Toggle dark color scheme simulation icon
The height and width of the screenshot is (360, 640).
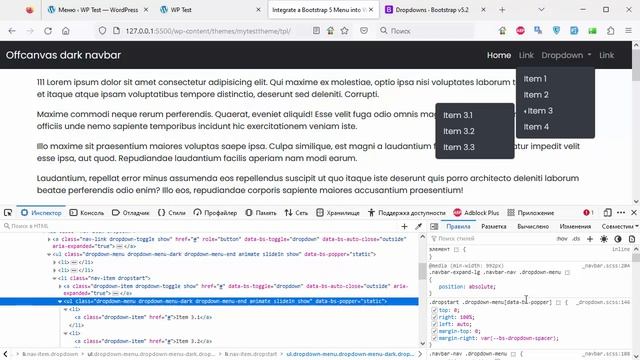point(618,239)
